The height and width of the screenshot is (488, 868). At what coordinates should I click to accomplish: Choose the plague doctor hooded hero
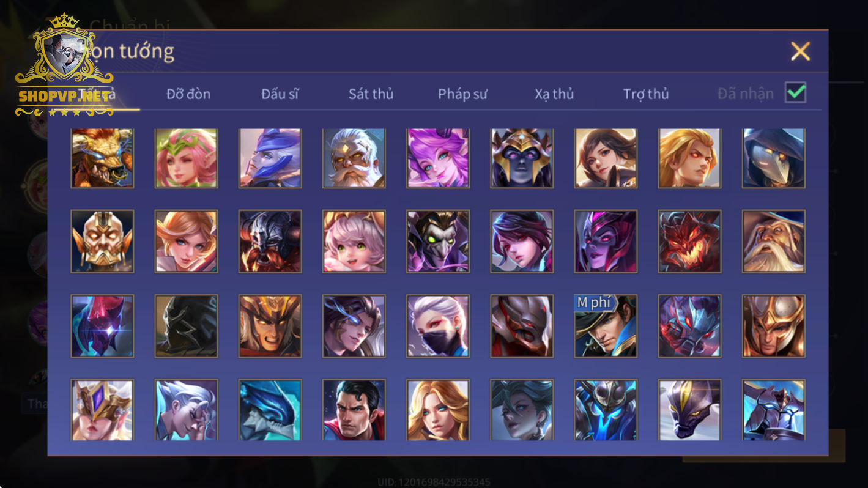(774, 158)
